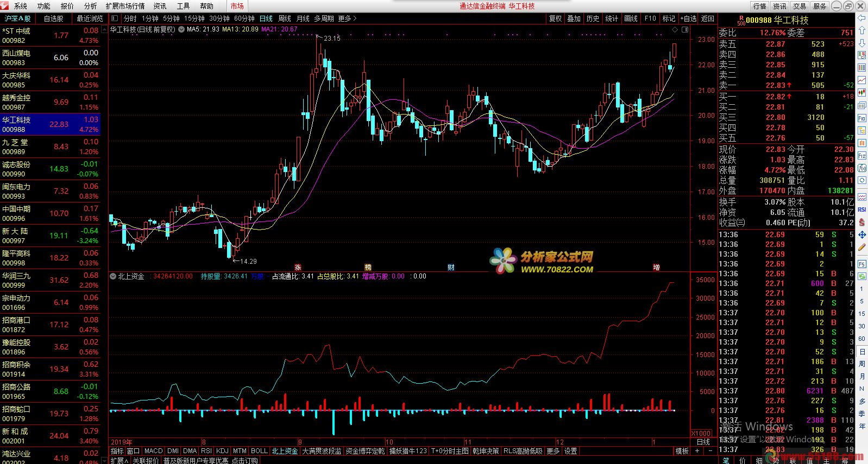Select 招商蛇口 001979 in stock list
The height and width of the screenshot is (464, 868).
50,414
